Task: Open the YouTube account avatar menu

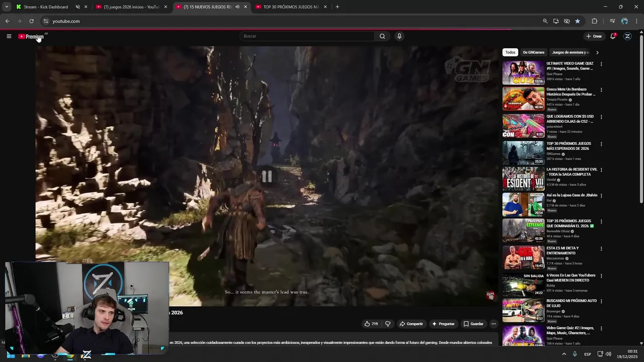Action: coord(627,36)
